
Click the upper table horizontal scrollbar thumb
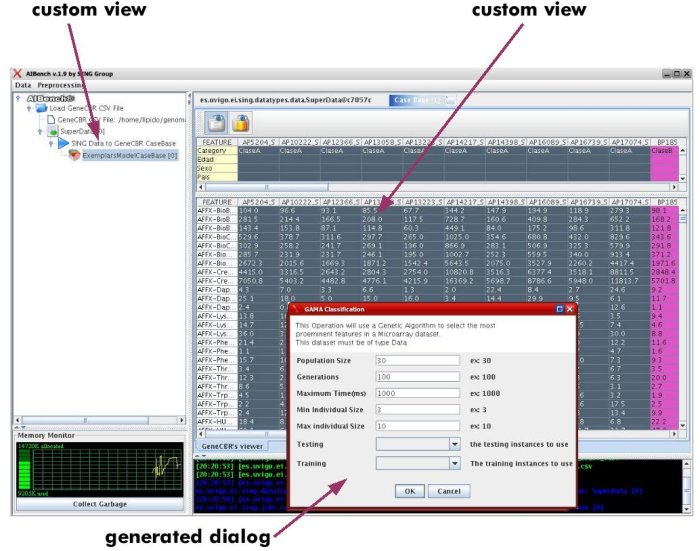(x=267, y=187)
